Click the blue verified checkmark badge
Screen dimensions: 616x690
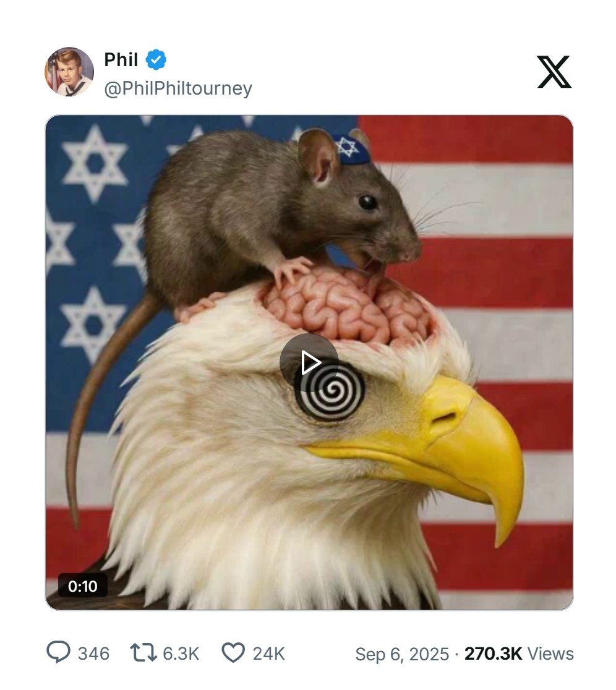pos(156,60)
